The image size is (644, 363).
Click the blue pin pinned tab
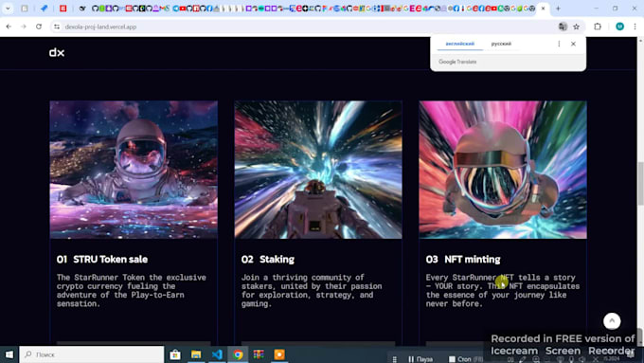pyautogui.click(x=44, y=9)
